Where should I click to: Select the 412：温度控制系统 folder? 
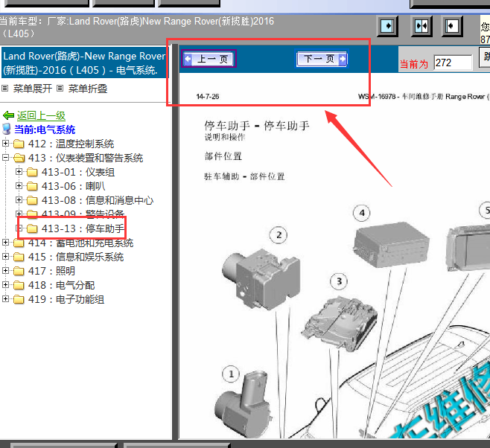point(71,144)
